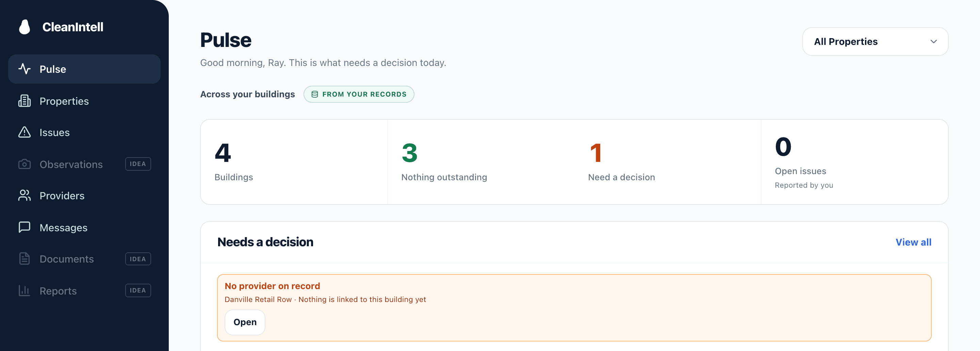Open the Danville Retail Row decision
980x351 pixels.
pyautogui.click(x=245, y=322)
